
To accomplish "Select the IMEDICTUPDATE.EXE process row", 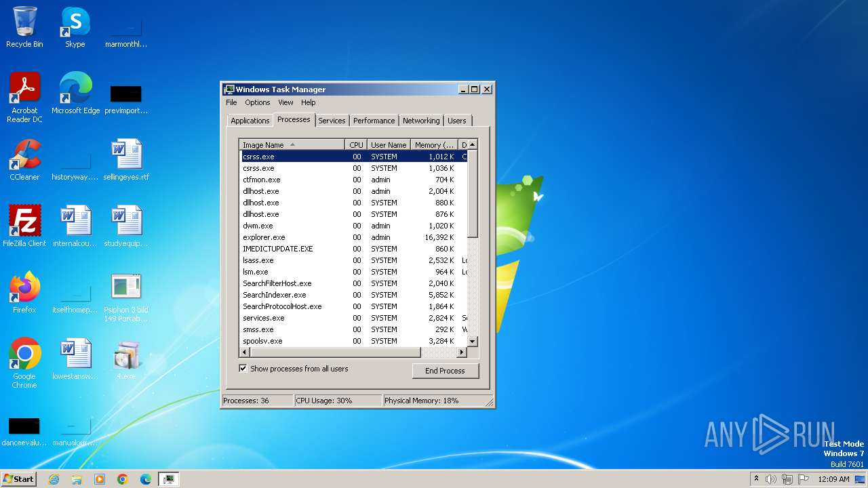I will click(x=353, y=249).
